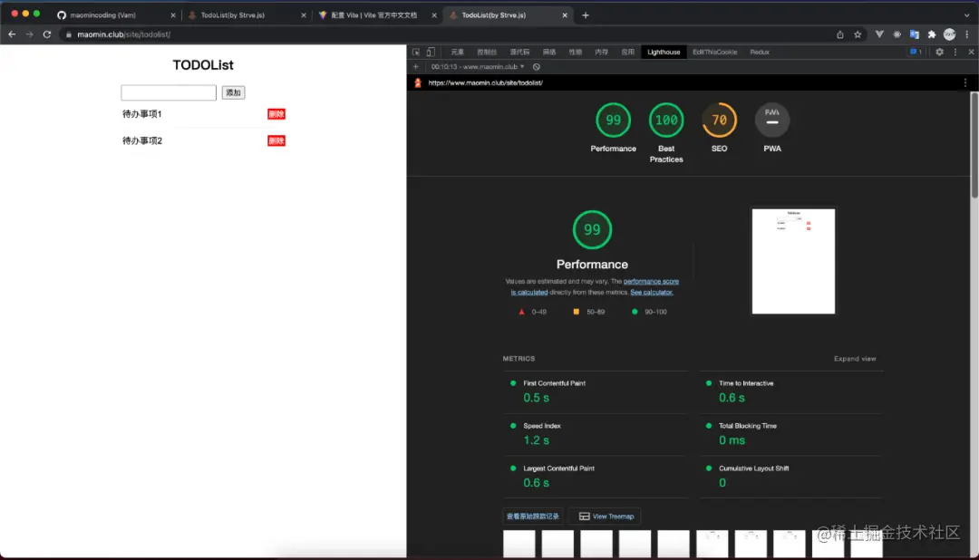The width and height of the screenshot is (979, 560).
Task: Jump to the PWA gauge
Action: coord(772,128)
